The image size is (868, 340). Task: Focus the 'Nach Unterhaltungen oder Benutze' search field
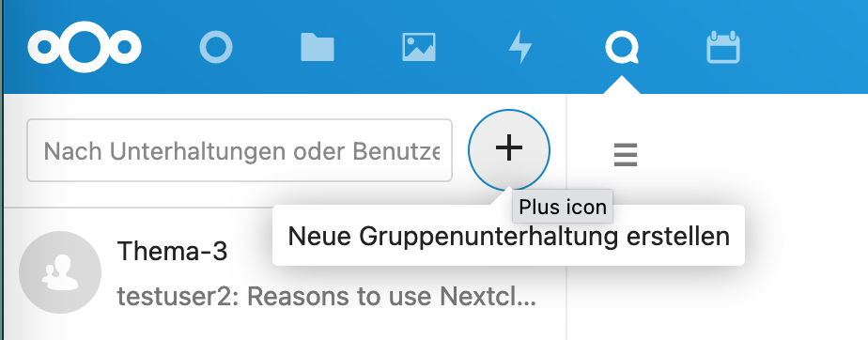point(240,150)
